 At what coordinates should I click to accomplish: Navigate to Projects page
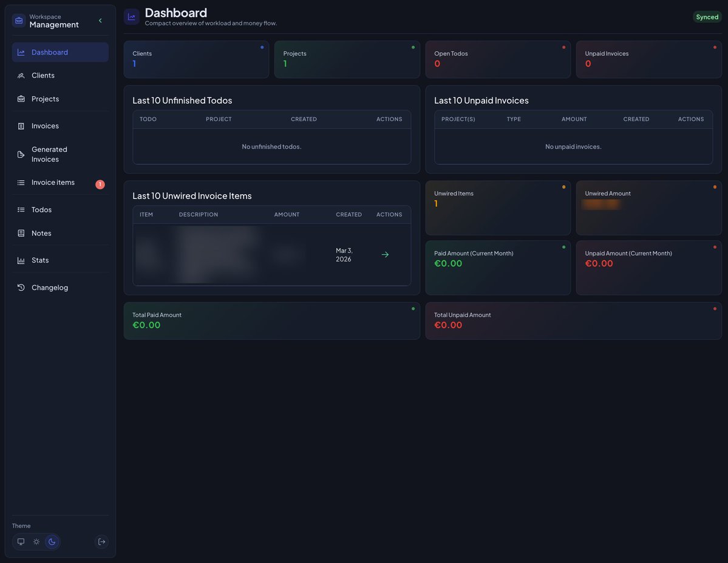tap(60, 99)
